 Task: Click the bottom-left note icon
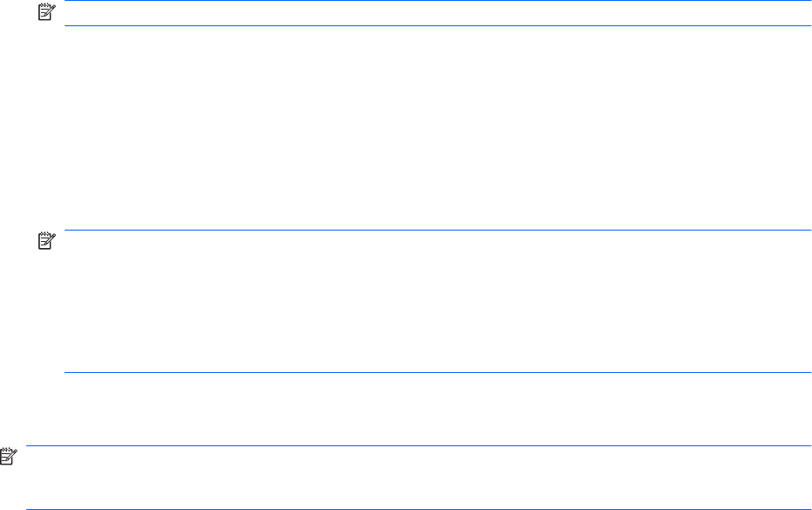pyautogui.click(x=8, y=455)
